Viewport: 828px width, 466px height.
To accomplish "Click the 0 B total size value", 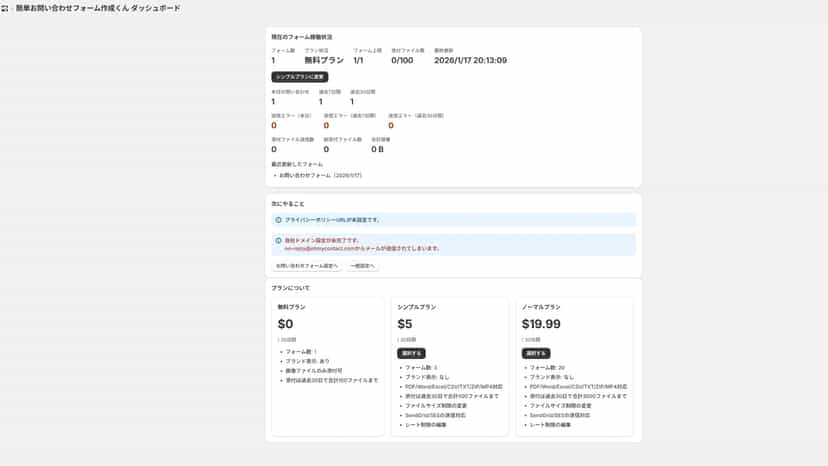I will click(x=378, y=150).
